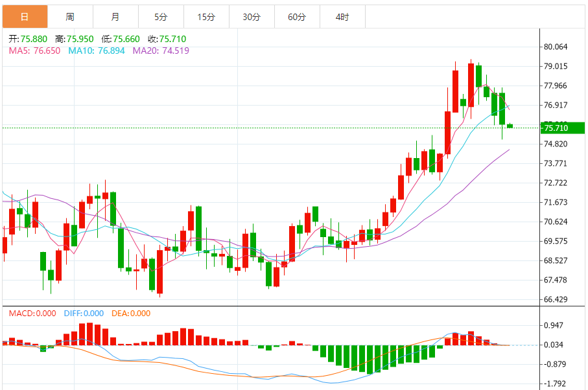Click the MA5: 76.650 indicator text
Viewport: 588px width, 390px height.
(34, 51)
